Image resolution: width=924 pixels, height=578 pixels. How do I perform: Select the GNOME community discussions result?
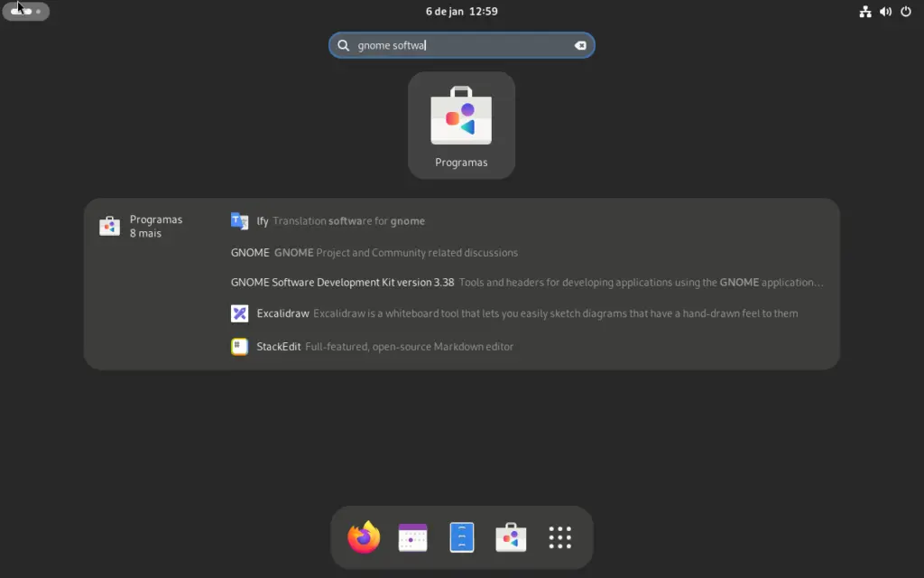[373, 252]
